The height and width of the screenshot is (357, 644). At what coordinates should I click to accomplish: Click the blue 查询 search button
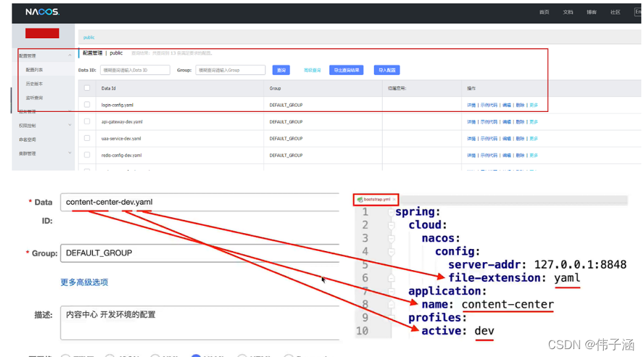281,70
